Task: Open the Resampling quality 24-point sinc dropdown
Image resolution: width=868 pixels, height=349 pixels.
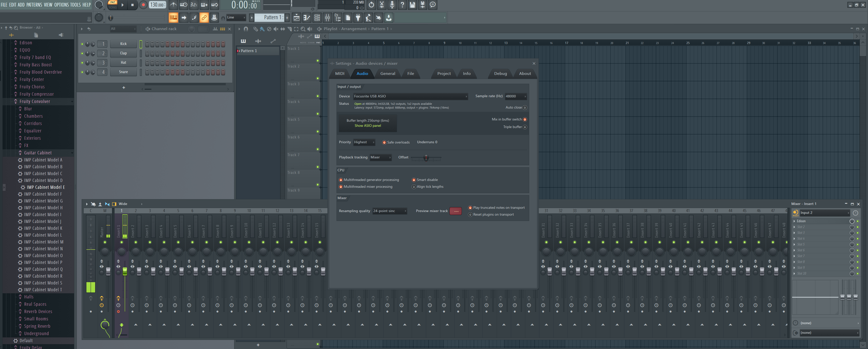Action: 390,211
